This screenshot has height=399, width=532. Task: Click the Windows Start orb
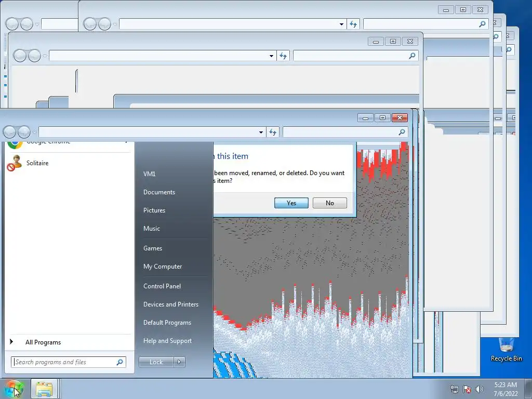(14, 389)
